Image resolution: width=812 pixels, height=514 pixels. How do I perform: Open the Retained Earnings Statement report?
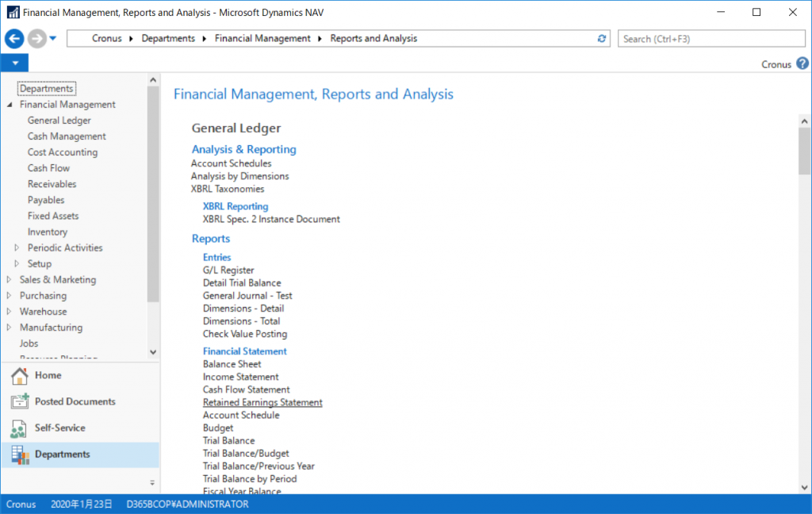262,402
